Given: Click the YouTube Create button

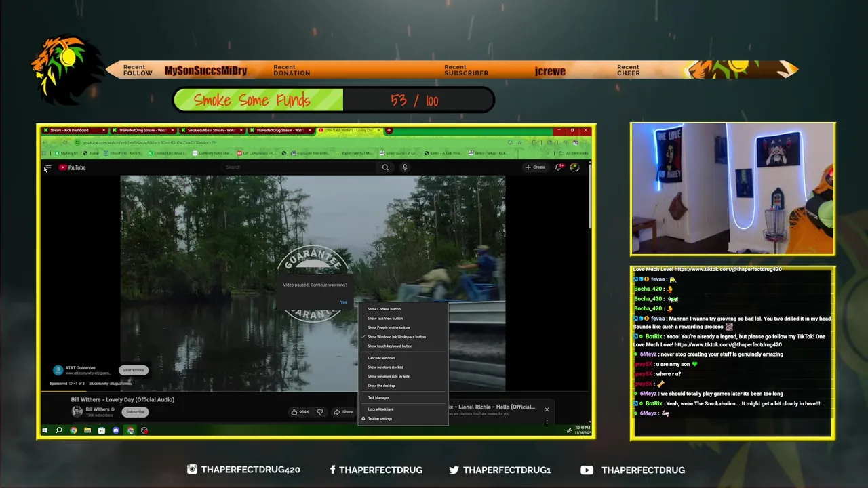Looking at the screenshot, I should click(x=535, y=167).
